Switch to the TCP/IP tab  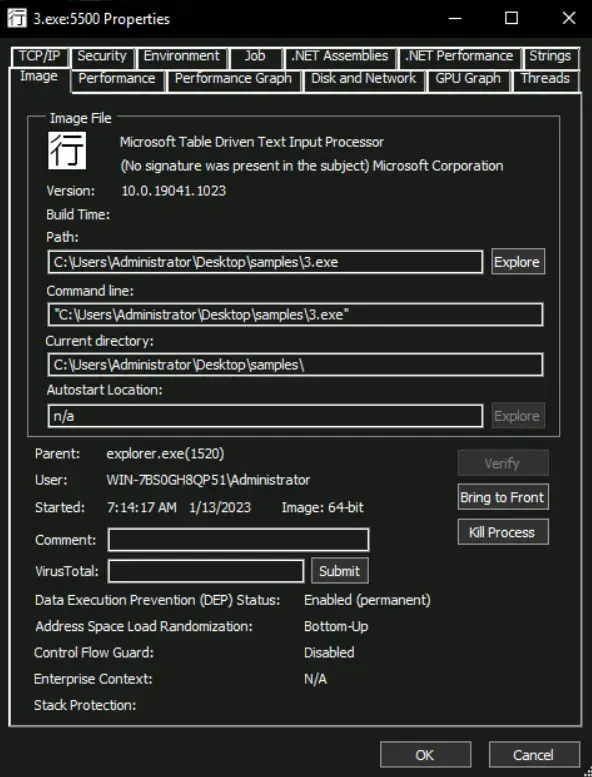40,56
